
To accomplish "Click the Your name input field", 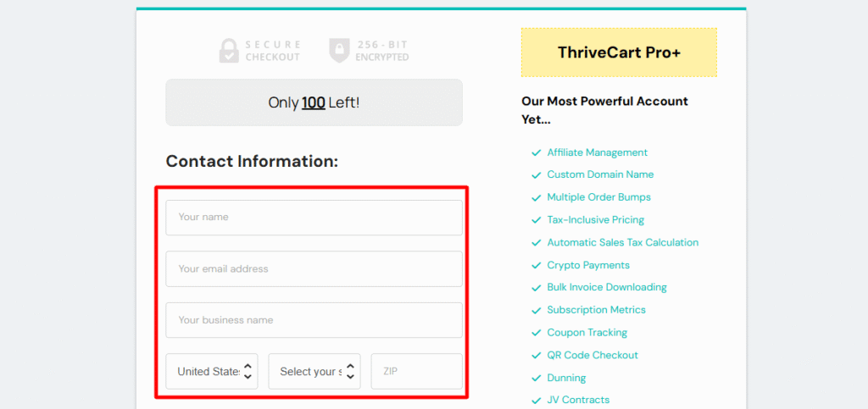I will 314,218.
